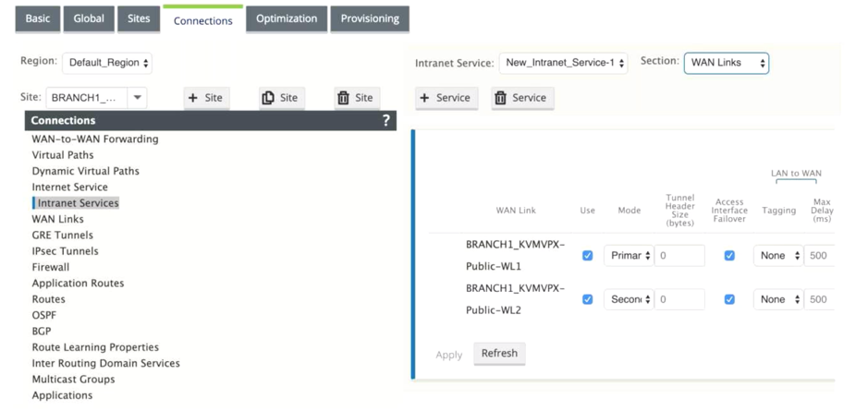Uncheck Use for Public-WL2
The width and height of the screenshot is (868, 411).
pos(587,299)
